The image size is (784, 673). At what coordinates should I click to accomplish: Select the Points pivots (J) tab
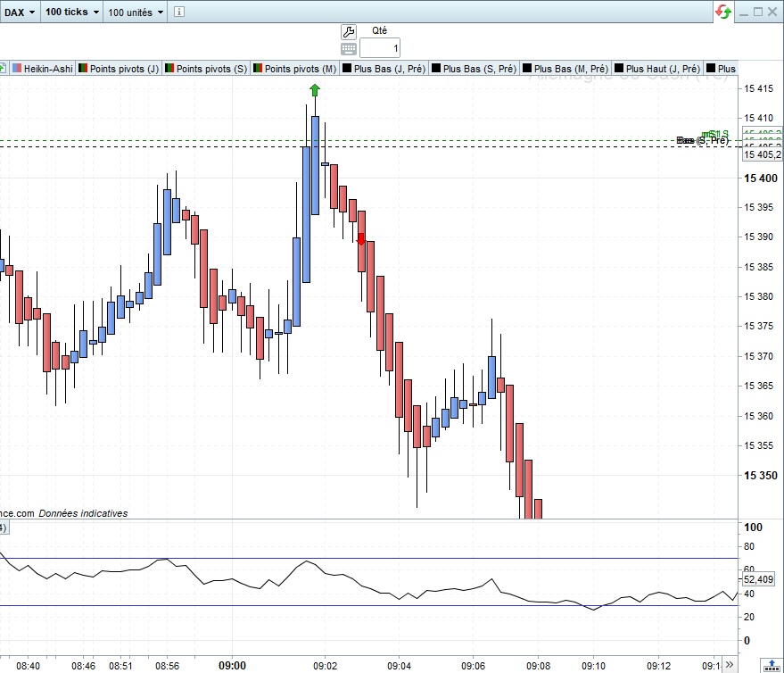coord(119,69)
